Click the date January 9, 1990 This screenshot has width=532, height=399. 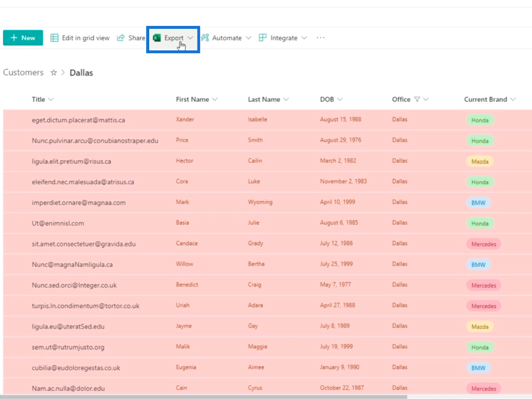coord(339,367)
